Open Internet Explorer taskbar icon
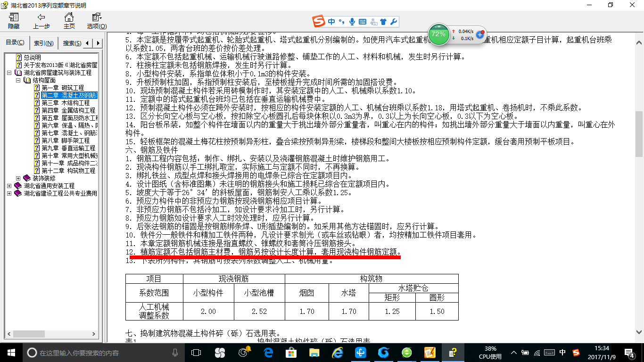644x362 pixels. pyautogui.click(x=337, y=353)
